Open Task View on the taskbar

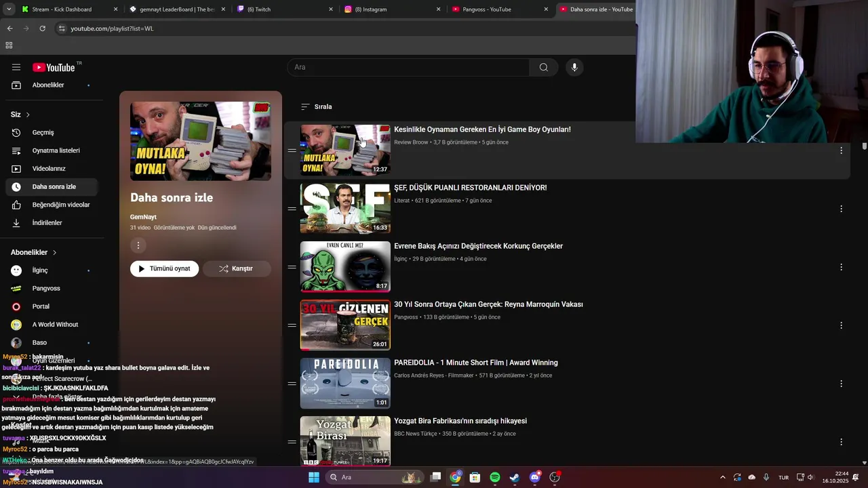tap(436, 477)
